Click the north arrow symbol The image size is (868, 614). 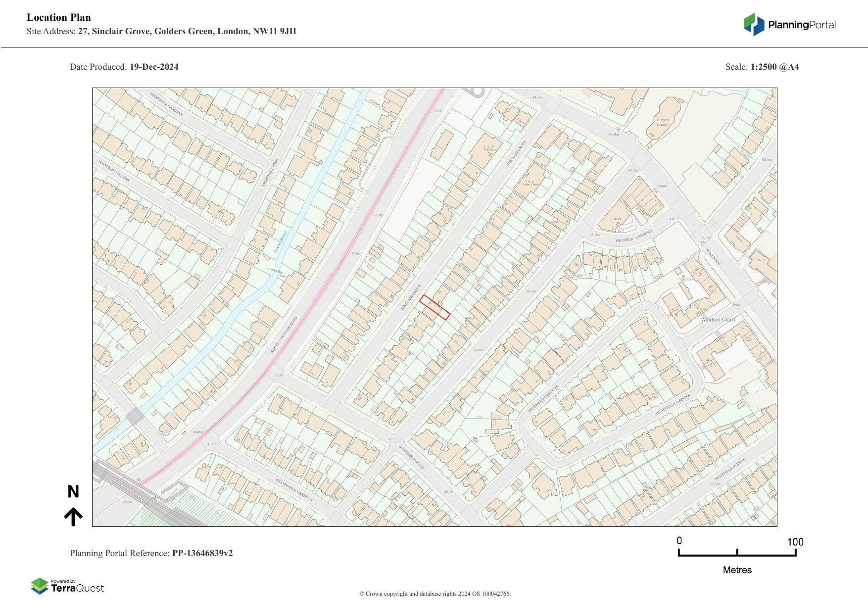pyautogui.click(x=73, y=517)
